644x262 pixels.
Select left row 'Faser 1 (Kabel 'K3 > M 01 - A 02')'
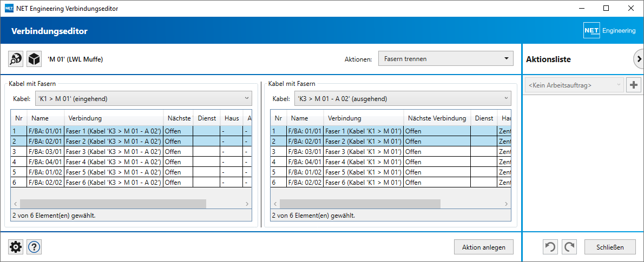130,131
